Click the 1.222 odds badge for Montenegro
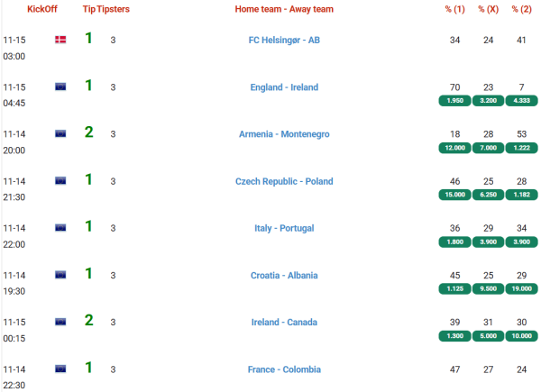 (x=521, y=147)
